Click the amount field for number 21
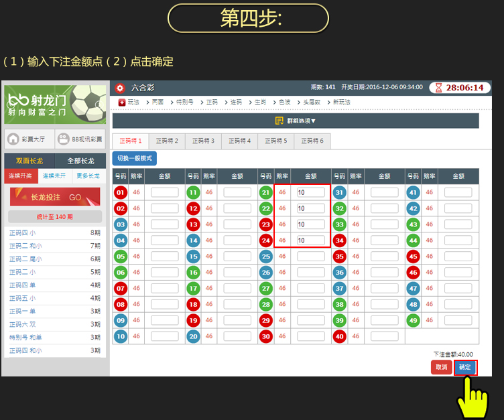Screen dimensions: 504x420 (310, 192)
